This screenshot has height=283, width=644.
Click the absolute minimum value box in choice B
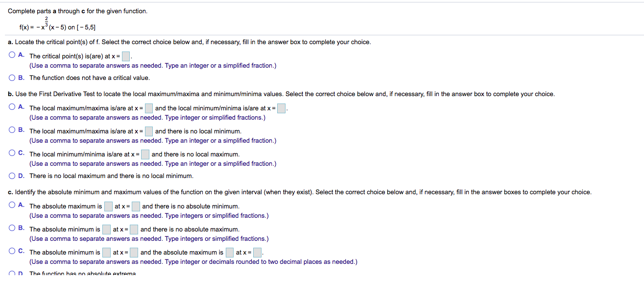106,229
